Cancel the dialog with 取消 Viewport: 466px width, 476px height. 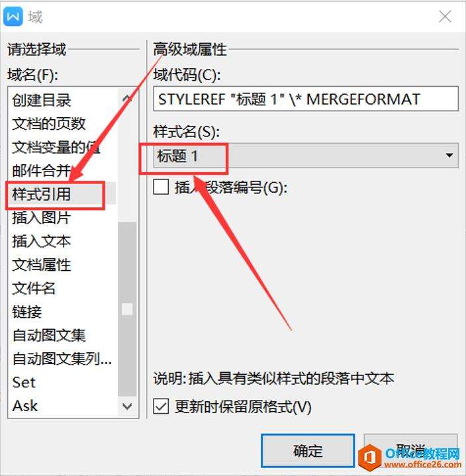(x=410, y=450)
